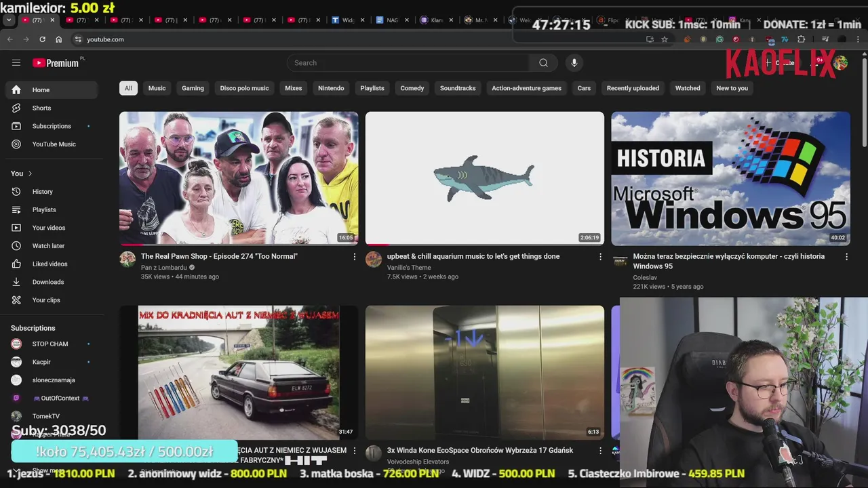
Task: Reload the page in browser
Action: click(x=42, y=39)
